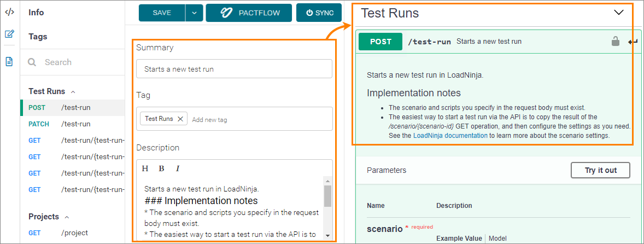
Task: Remove the Test Runs tag chip
Action: (x=180, y=119)
